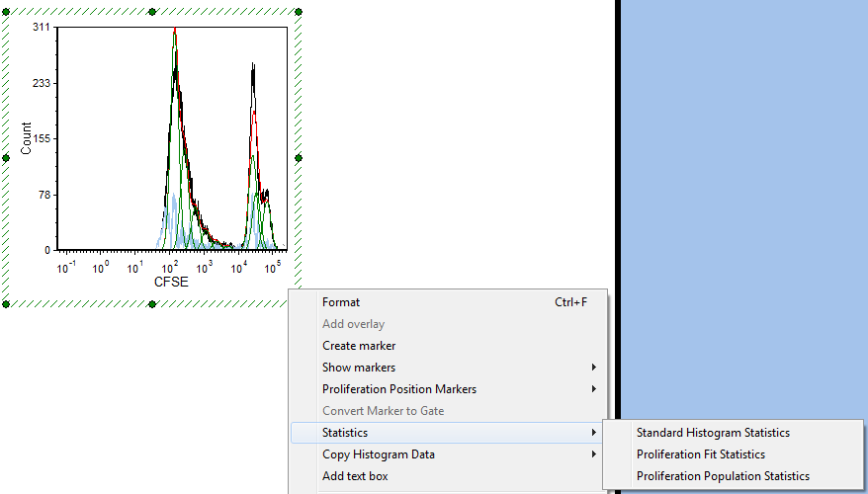Click the bottom-middle handle of the histogram
The width and height of the screenshot is (868, 494).
coord(152,304)
